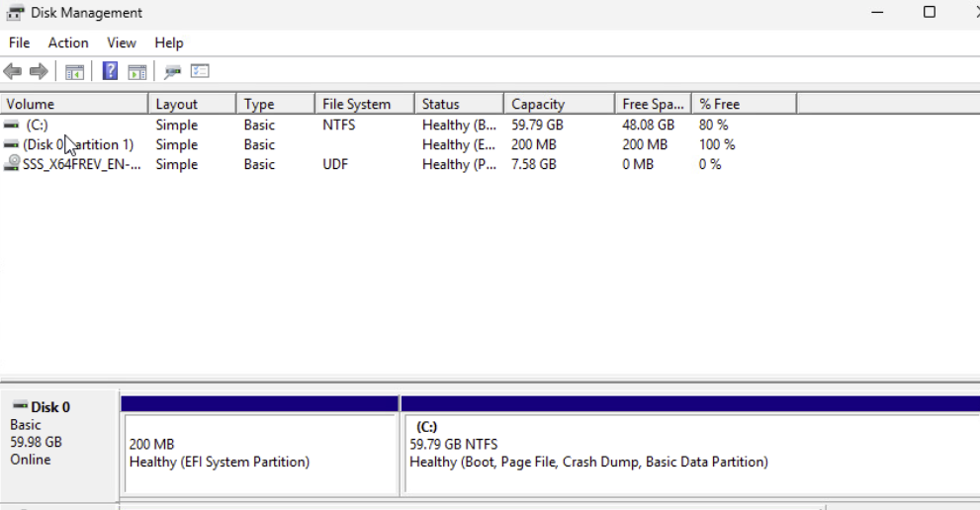Open the Help menu

pos(169,42)
